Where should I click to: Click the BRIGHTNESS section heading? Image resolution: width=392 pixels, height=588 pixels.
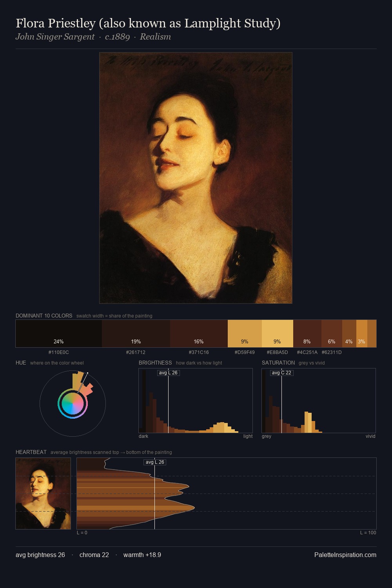tap(155, 363)
